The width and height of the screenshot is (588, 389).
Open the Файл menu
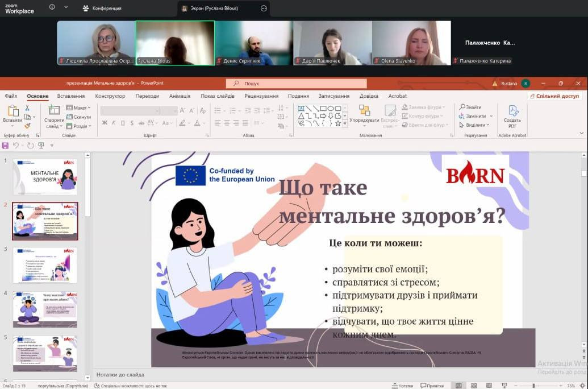pyautogui.click(x=11, y=96)
